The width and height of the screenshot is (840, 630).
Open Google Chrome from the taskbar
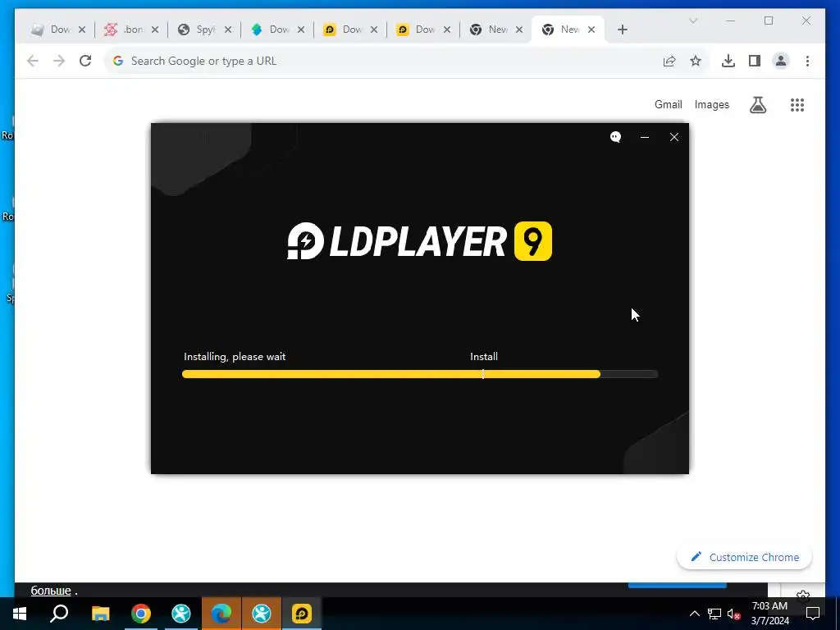point(141,614)
